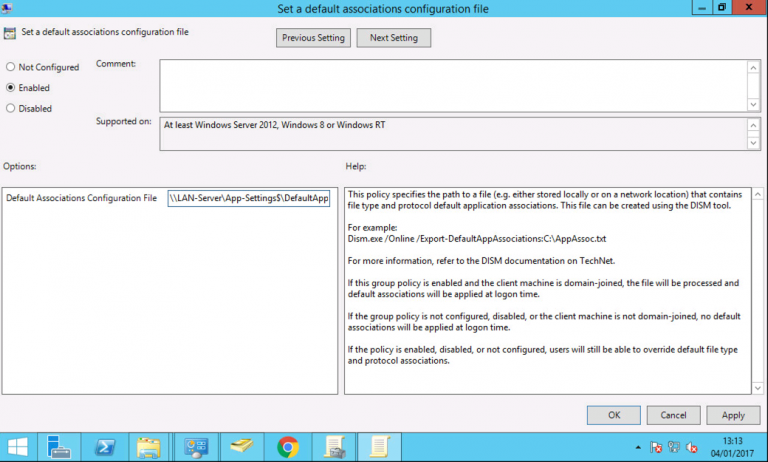Image resolution: width=768 pixels, height=462 pixels.
Task: Show hidden system tray icons
Action: [638, 447]
